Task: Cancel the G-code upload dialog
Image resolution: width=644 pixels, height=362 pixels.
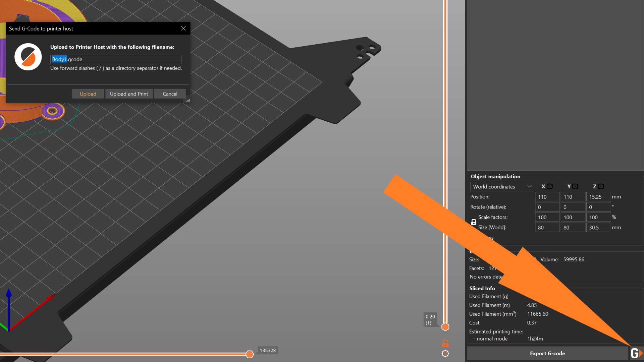Action: click(170, 94)
